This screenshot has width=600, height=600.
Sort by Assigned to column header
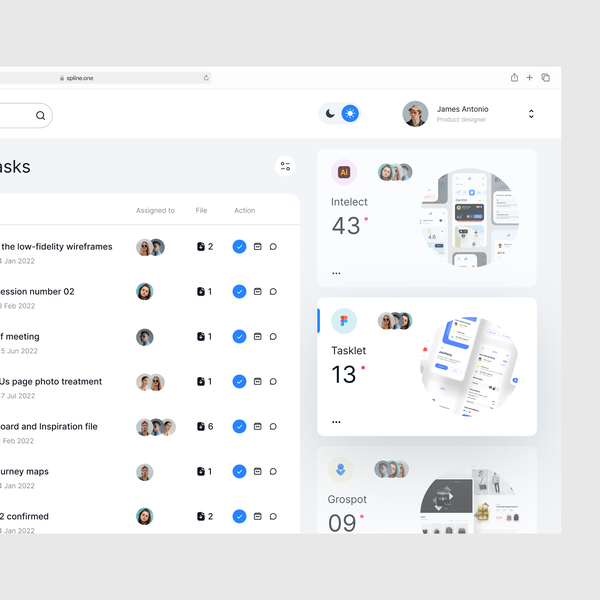point(155,210)
